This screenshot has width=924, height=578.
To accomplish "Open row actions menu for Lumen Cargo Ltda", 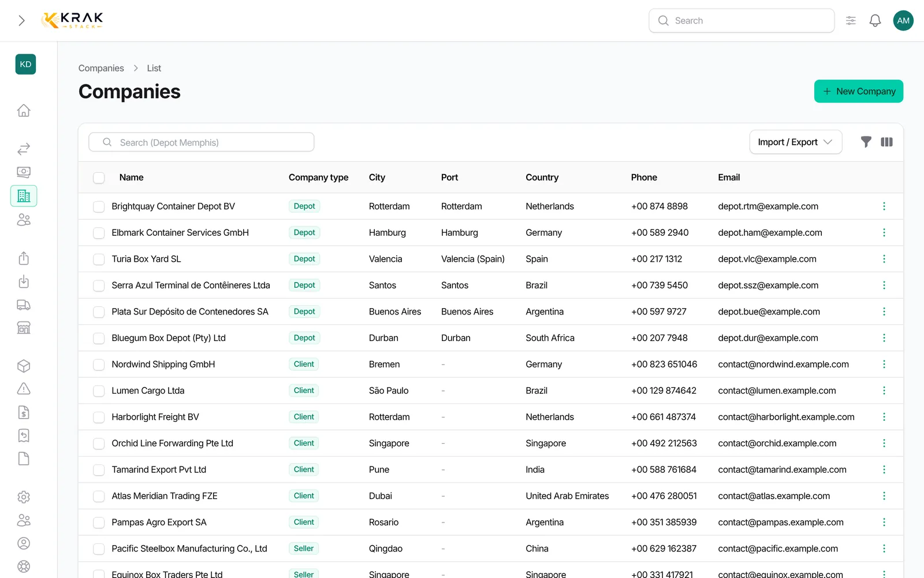I will (884, 391).
